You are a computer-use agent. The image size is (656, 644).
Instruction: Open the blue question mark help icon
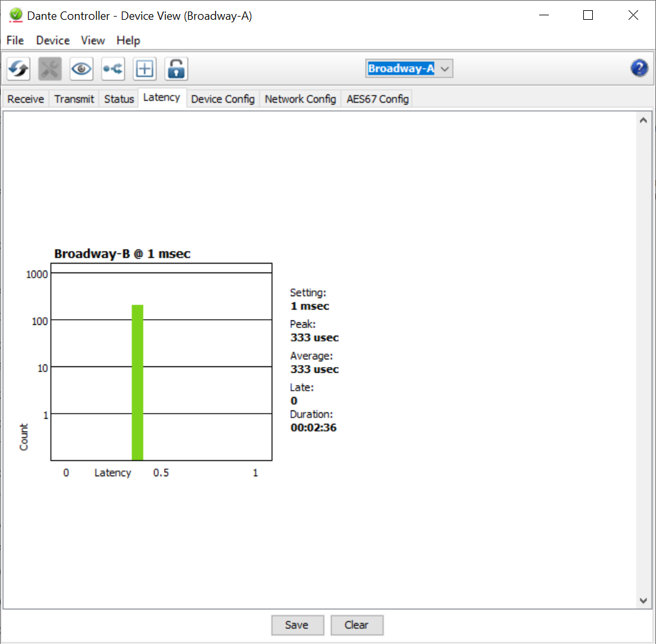pos(639,68)
